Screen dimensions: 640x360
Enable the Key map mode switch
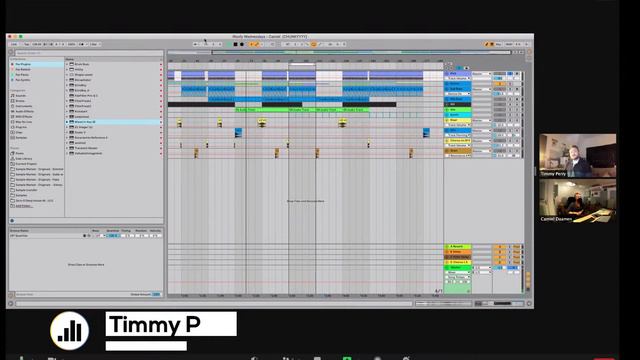[x=498, y=44]
